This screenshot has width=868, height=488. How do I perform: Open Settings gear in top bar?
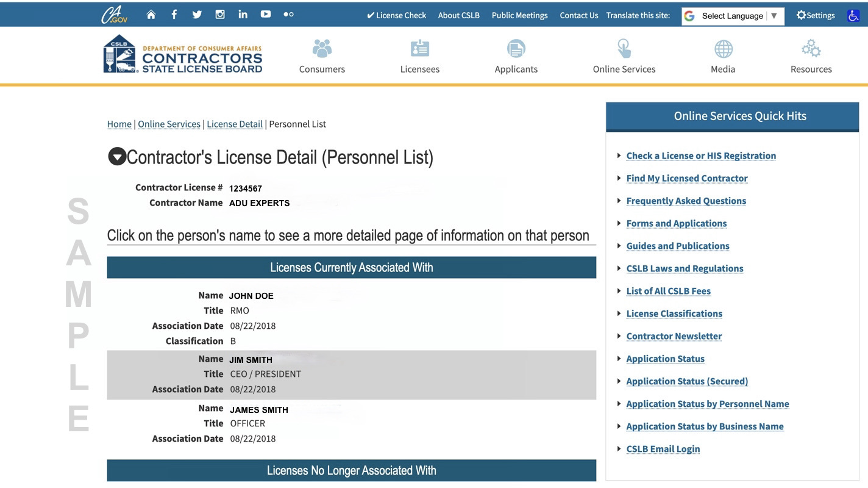point(816,15)
